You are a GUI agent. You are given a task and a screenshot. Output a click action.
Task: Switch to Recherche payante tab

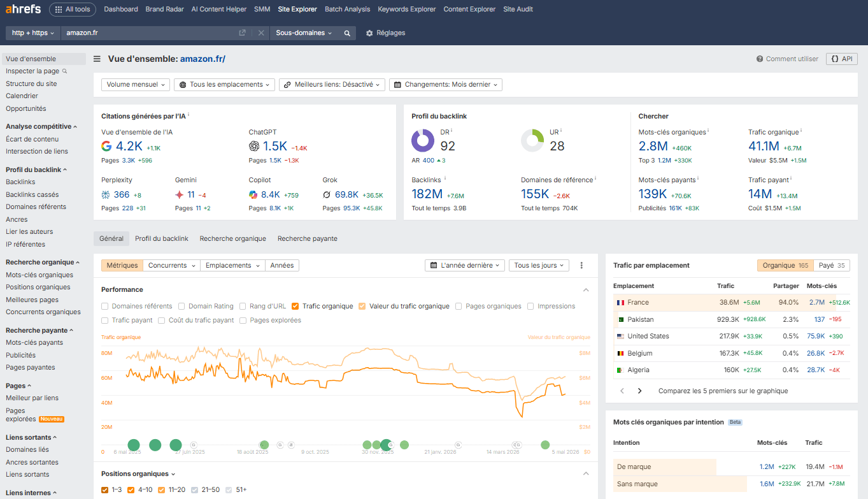click(x=308, y=239)
